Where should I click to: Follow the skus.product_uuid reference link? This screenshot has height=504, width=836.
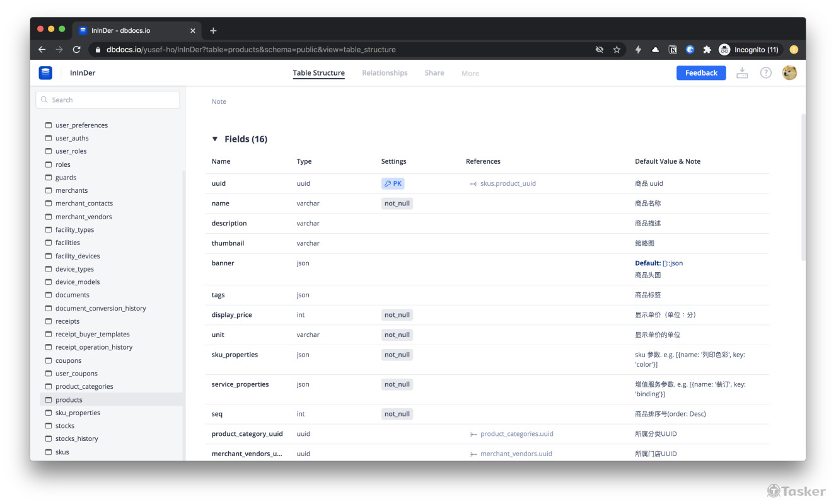coord(508,184)
